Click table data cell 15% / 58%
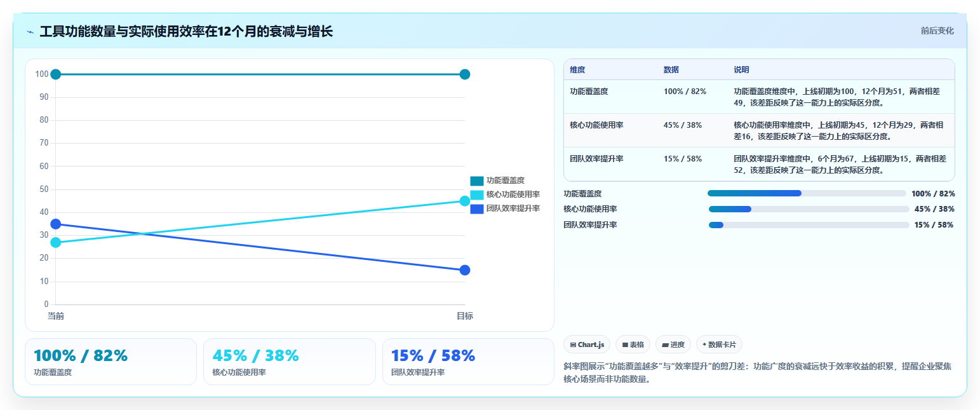This screenshot has height=410, width=980. tap(683, 159)
